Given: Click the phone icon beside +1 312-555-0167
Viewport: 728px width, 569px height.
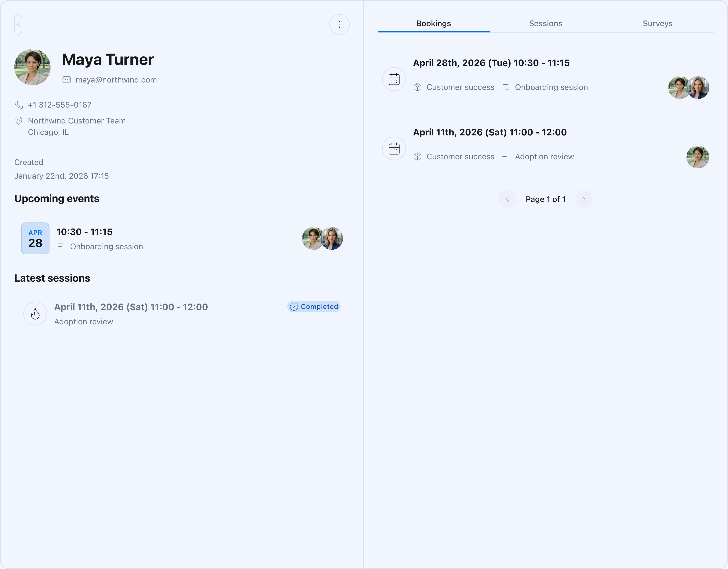Looking at the screenshot, I should 19,105.
